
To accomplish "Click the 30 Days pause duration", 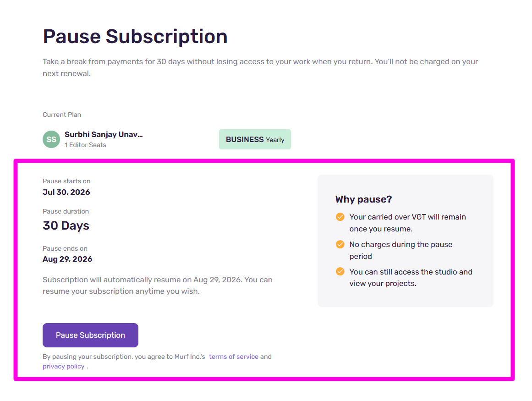I will click(x=66, y=225).
